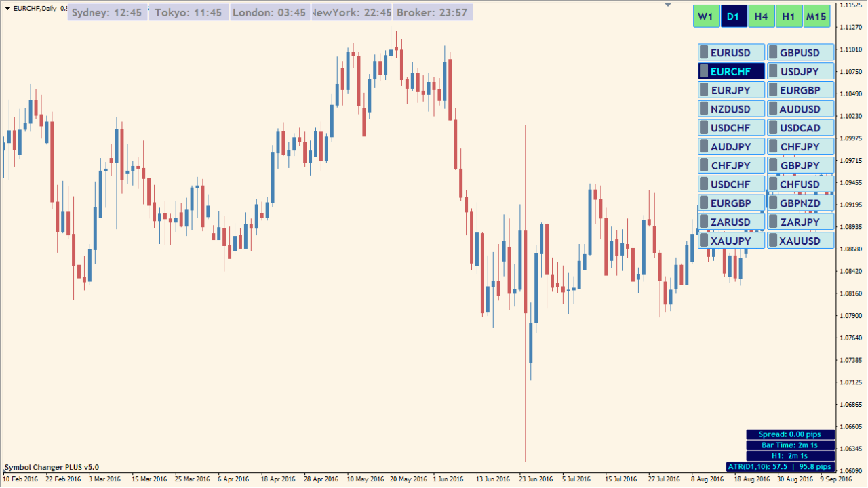Load the AUDUSD symbol chart
This screenshot has width=868, height=488.
pos(800,109)
